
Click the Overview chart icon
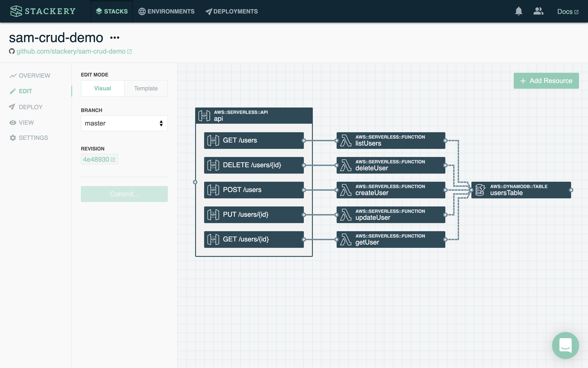[x=13, y=76]
